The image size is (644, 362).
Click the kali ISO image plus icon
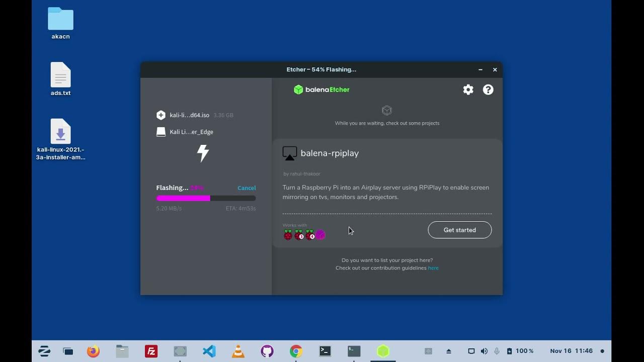pyautogui.click(x=161, y=115)
